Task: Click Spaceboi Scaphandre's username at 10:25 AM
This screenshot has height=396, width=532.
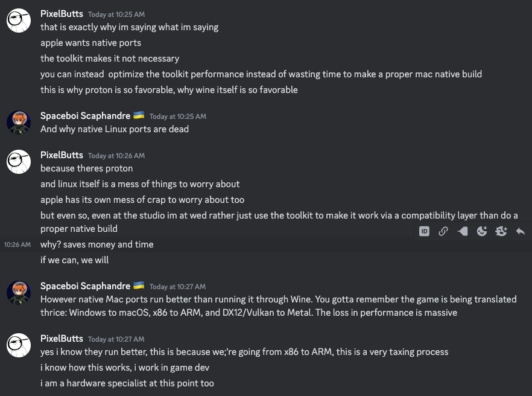Action: 85,117
